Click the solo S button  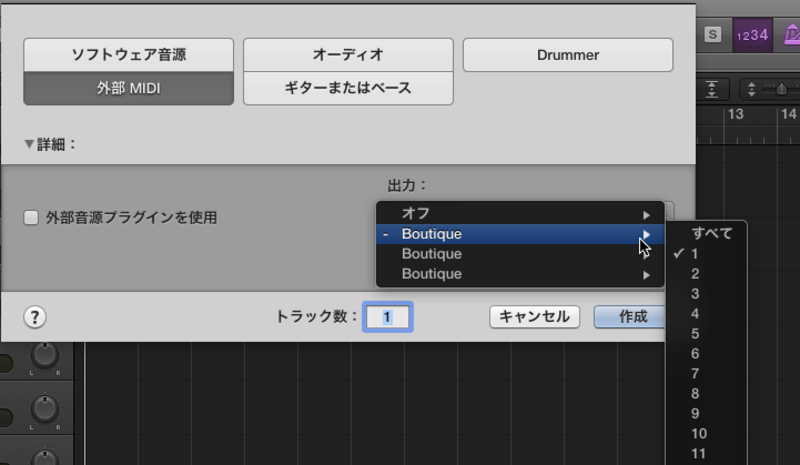(x=712, y=35)
